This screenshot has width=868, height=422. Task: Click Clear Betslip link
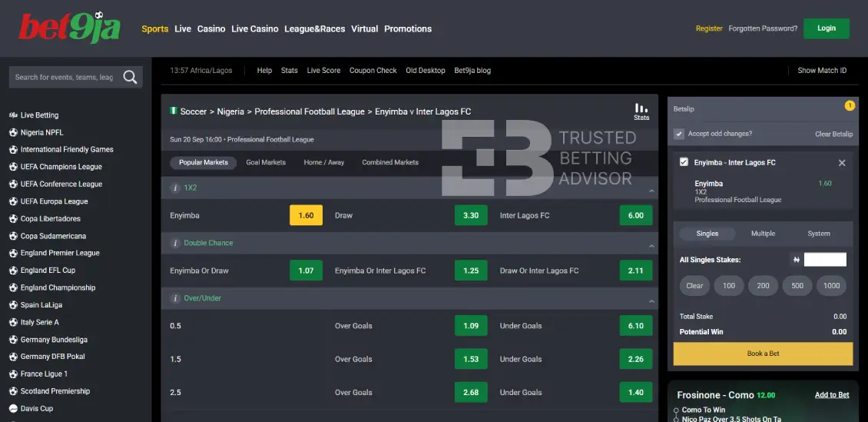[833, 134]
